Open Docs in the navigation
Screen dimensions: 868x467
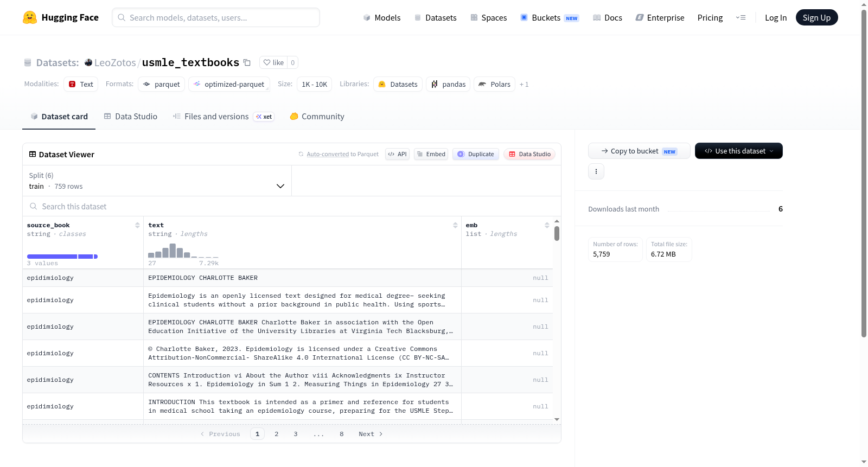[608, 17]
